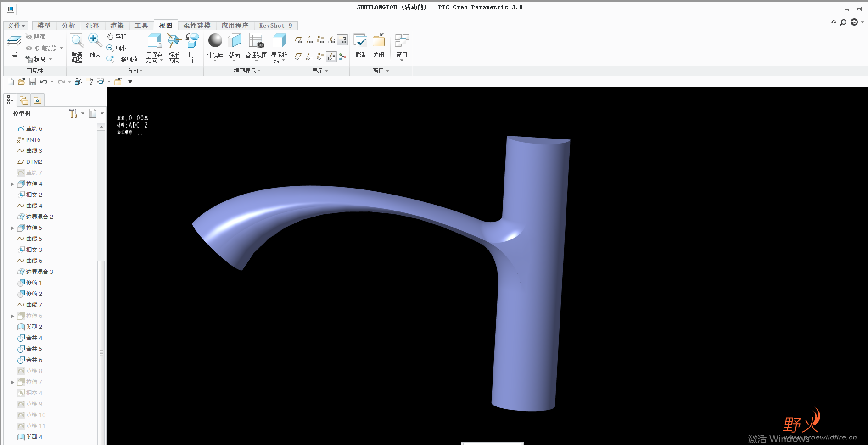This screenshot has height=445, width=868.
Task: Toggle spin center display
Action: (343, 56)
